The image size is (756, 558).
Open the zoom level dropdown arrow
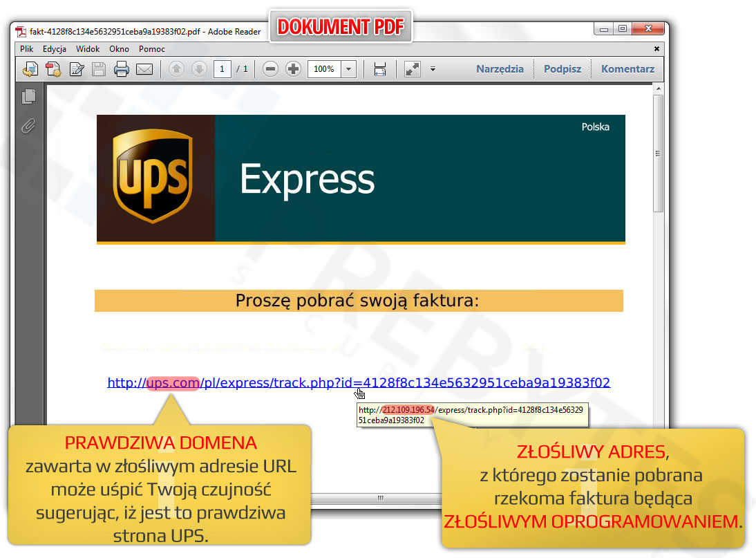pos(348,69)
